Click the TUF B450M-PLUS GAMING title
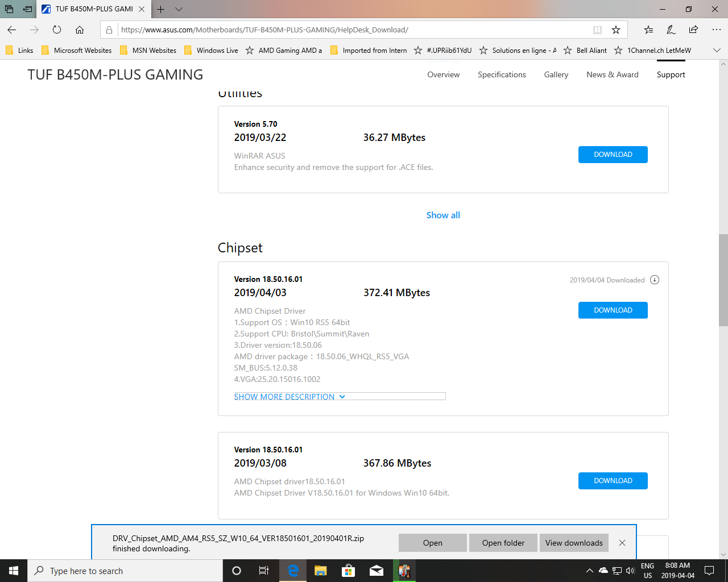The width and height of the screenshot is (728, 582). pyautogui.click(x=115, y=74)
